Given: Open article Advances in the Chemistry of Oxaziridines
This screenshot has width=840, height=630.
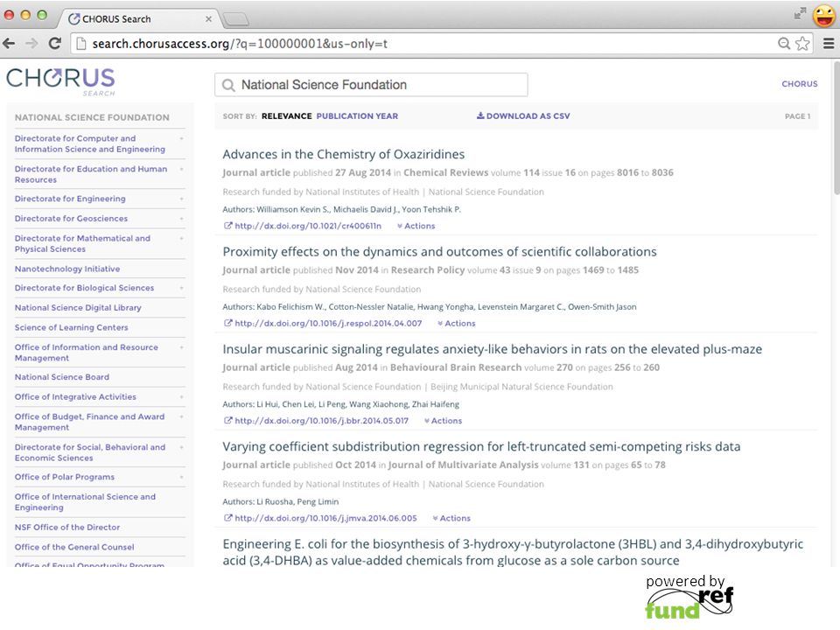Looking at the screenshot, I should 343,154.
